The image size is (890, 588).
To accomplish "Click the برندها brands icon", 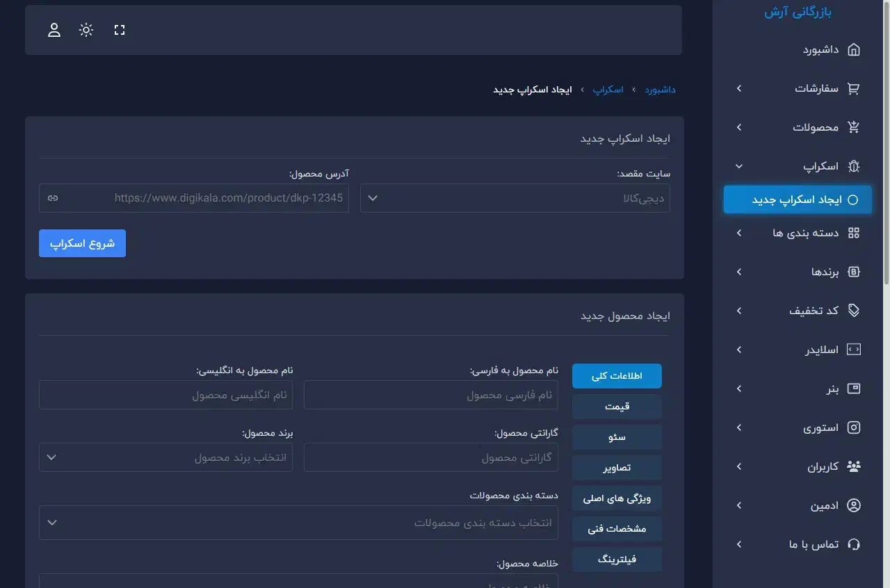I will click(855, 272).
